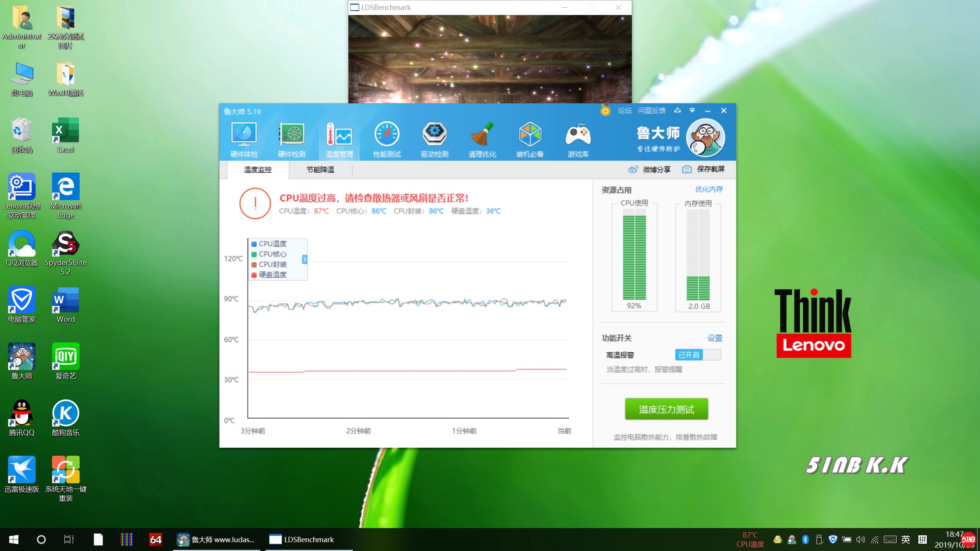The image size is (980, 551).
Task: Start 温度压力测试 stress test
Action: [666, 409]
